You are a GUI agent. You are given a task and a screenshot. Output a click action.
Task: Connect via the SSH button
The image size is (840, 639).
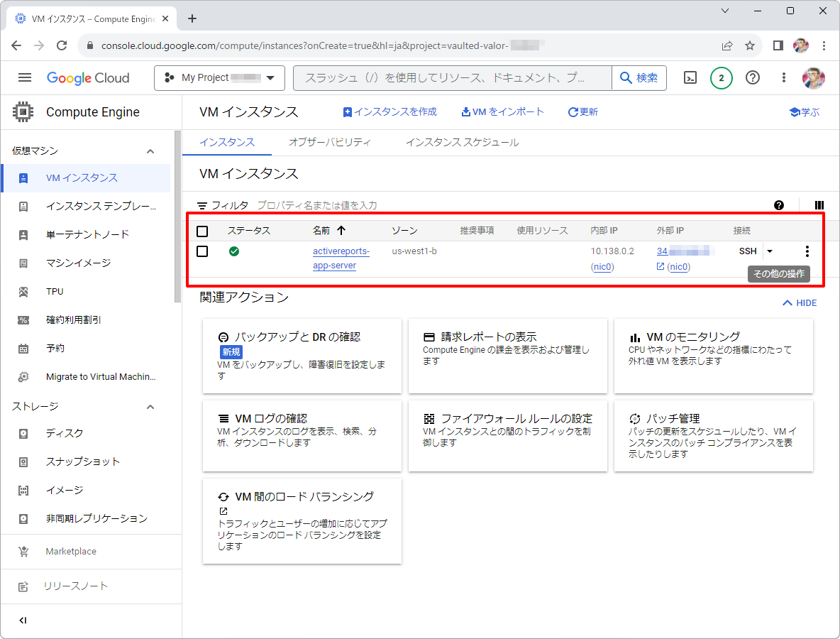tap(748, 251)
